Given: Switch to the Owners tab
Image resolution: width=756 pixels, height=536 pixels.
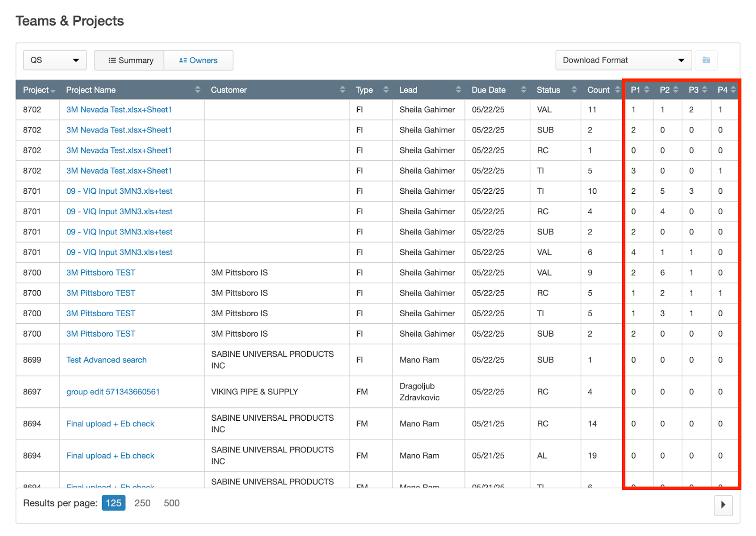Looking at the screenshot, I should 198,60.
